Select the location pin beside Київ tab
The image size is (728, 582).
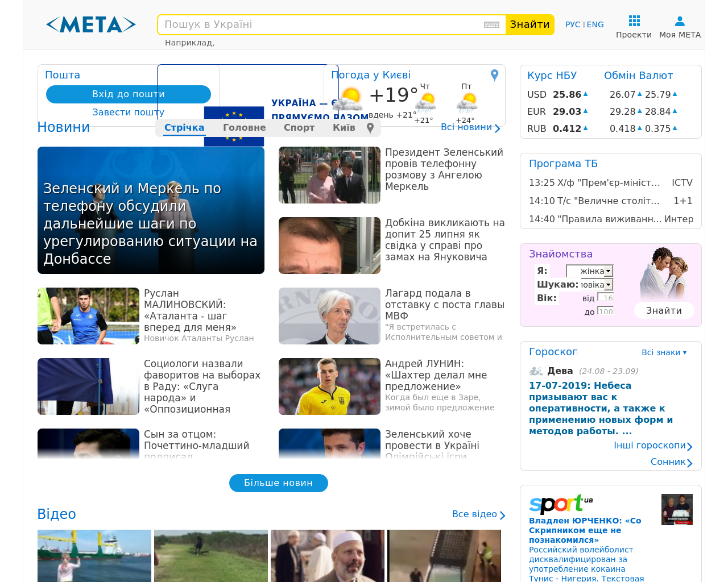(x=370, y=127)
